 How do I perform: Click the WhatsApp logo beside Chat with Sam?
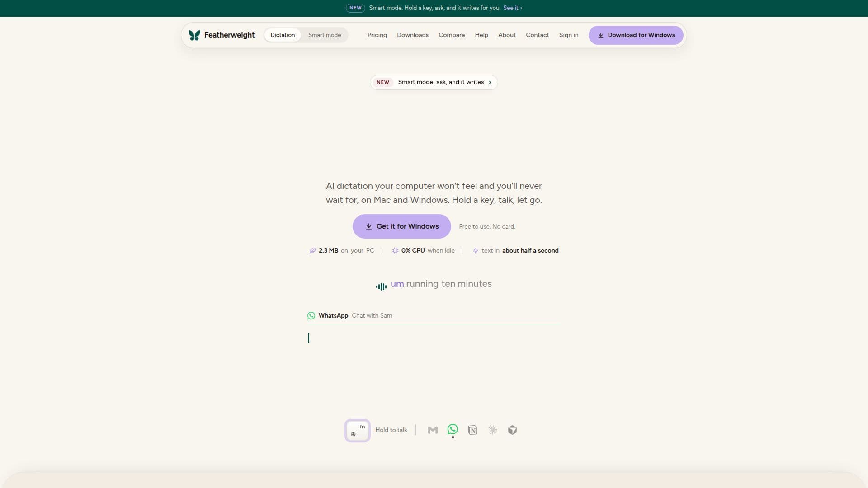[x=311, y=316]
